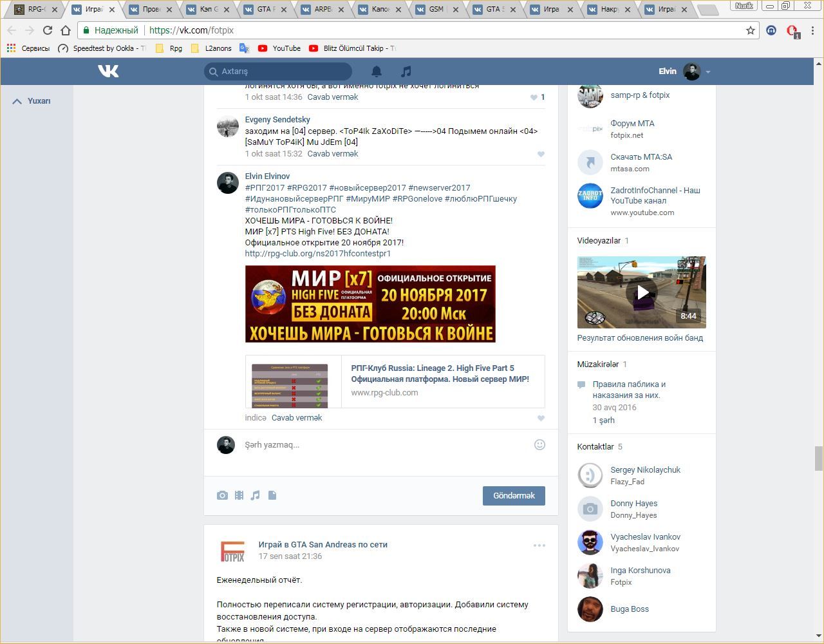This screenshot has width=824, height=644.
Task: Like the comment with 1 like
Action: pyautogui.click(x=534, y=97)
